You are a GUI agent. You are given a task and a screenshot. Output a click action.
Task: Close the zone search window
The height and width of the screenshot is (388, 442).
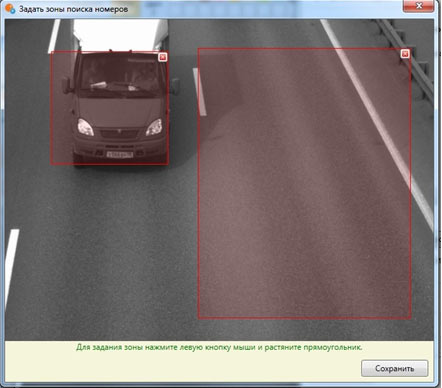[419, 6]
